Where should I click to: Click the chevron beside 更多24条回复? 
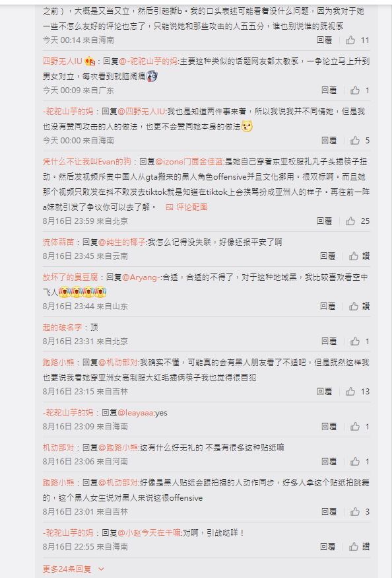pos(102,569)
